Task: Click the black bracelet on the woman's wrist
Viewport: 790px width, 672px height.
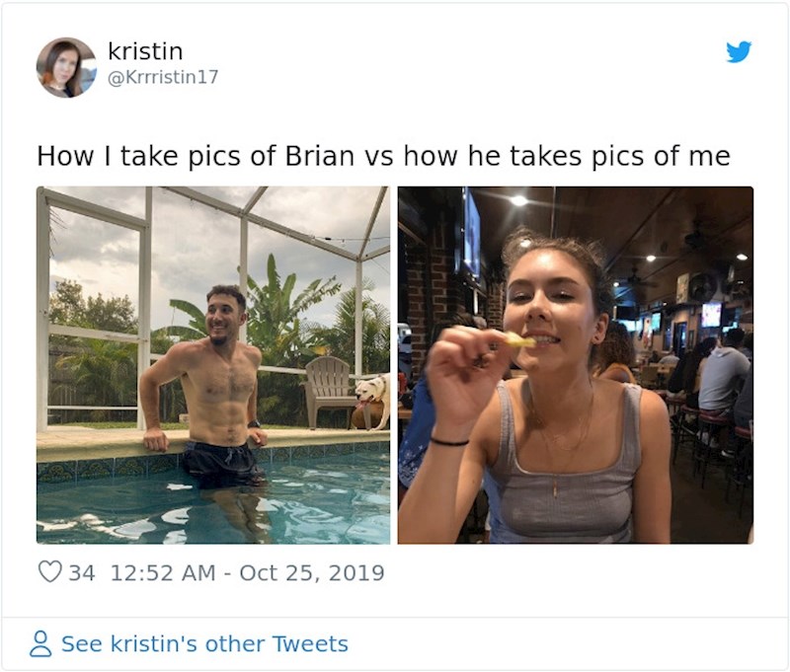Action: (x=448, y=441)
